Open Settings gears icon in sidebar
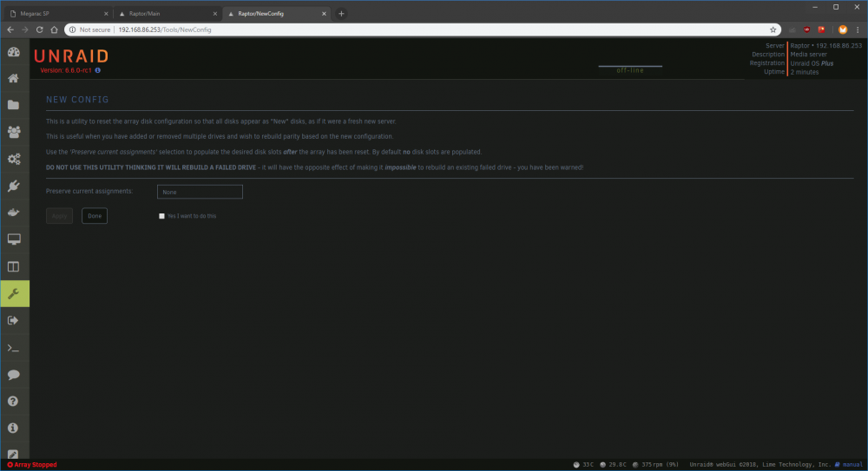Viewport: 868px width, 471px height. tap(14, 159)
